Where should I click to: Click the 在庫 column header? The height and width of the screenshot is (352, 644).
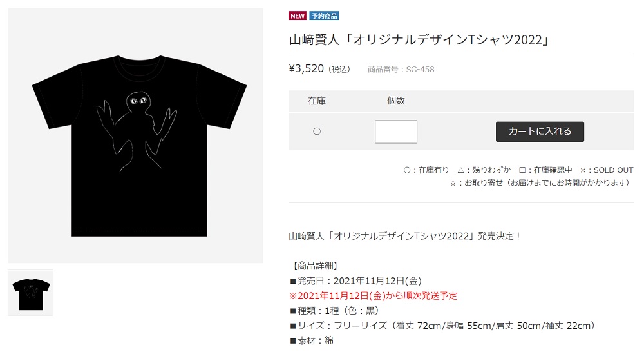click(x=317, y=101)
